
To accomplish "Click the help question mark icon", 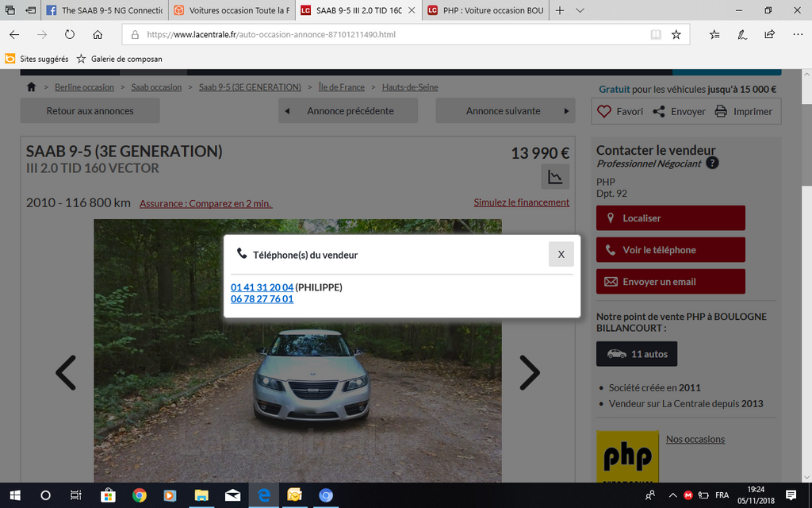I will point(713,164).
